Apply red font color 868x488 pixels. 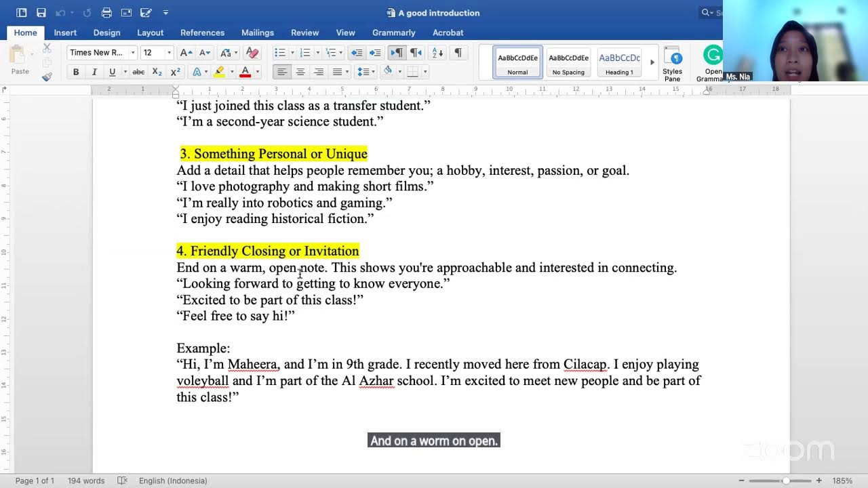(x=245, y=72)
